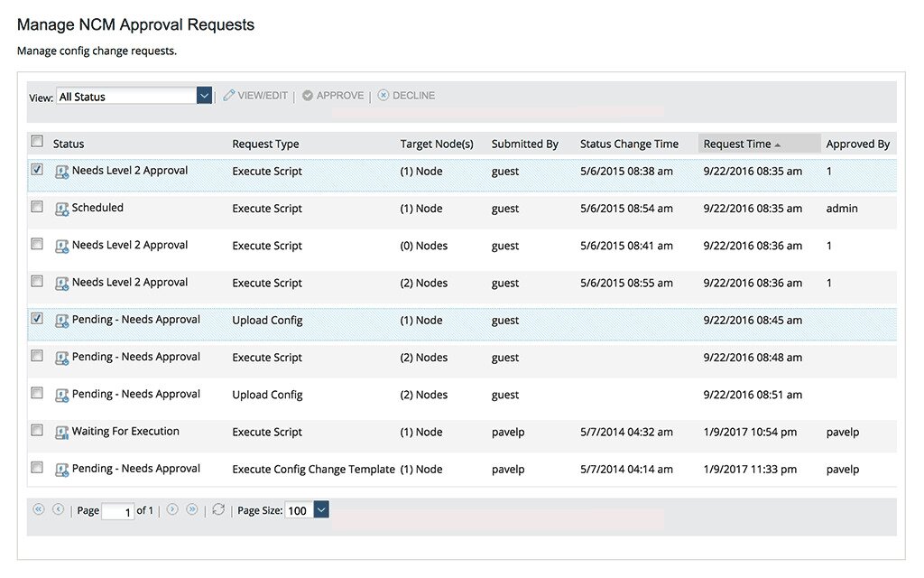Click inside the Page number field
This screenshot has height=578, width=924.
click(x=118, y=509)
